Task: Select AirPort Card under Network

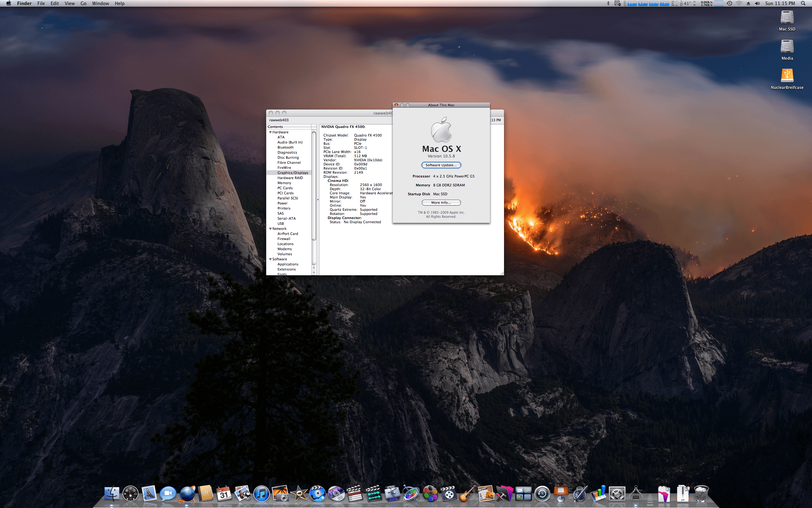Action: 288,233
